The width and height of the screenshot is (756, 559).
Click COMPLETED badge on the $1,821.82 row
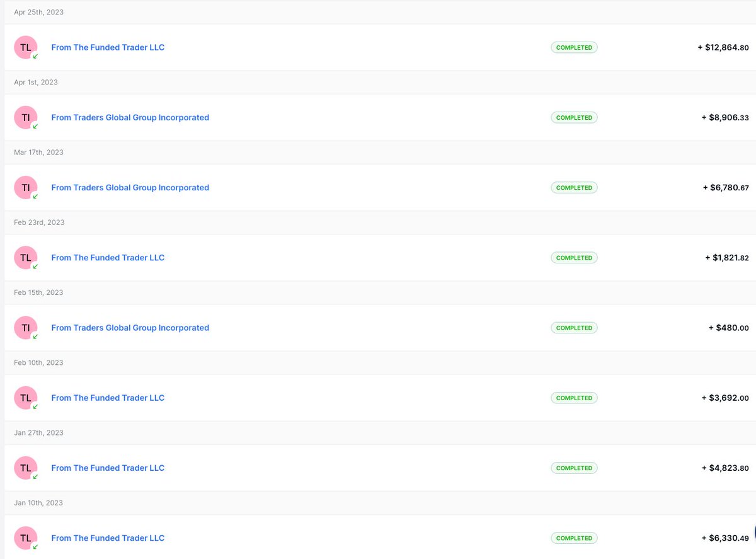tap(574, 257)
